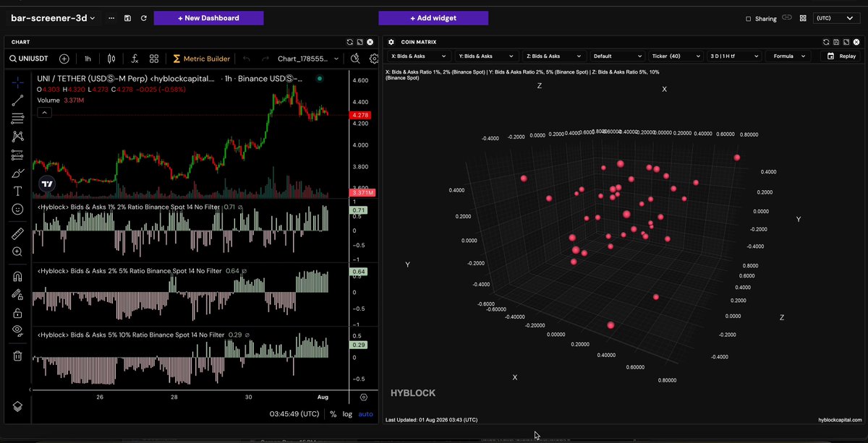Viewport: 868px width, 443px height.
Task: Open the X: Bids & Asks dropdown
Action: 418,56
